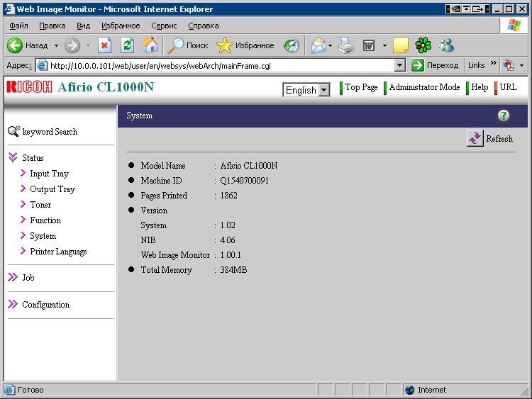Screen dimensions: 532x399
Task: Open the Правка menu
Action: click(52, 26)
